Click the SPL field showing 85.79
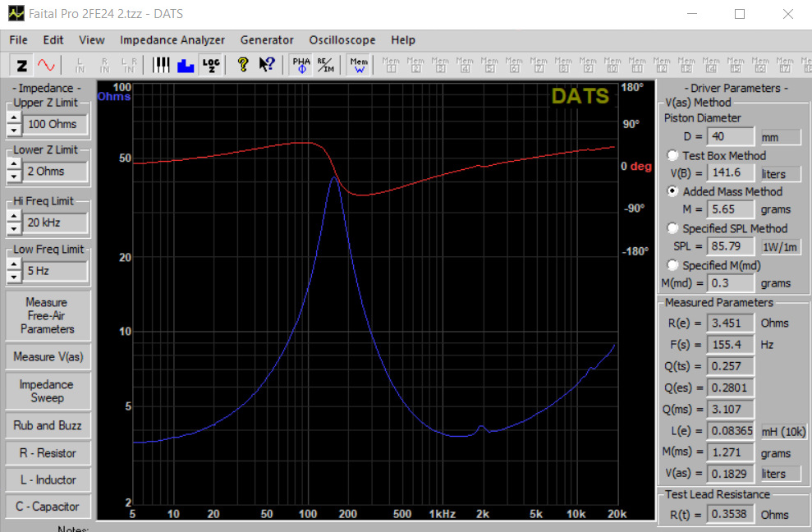812x532 pixels. (730, 246)
